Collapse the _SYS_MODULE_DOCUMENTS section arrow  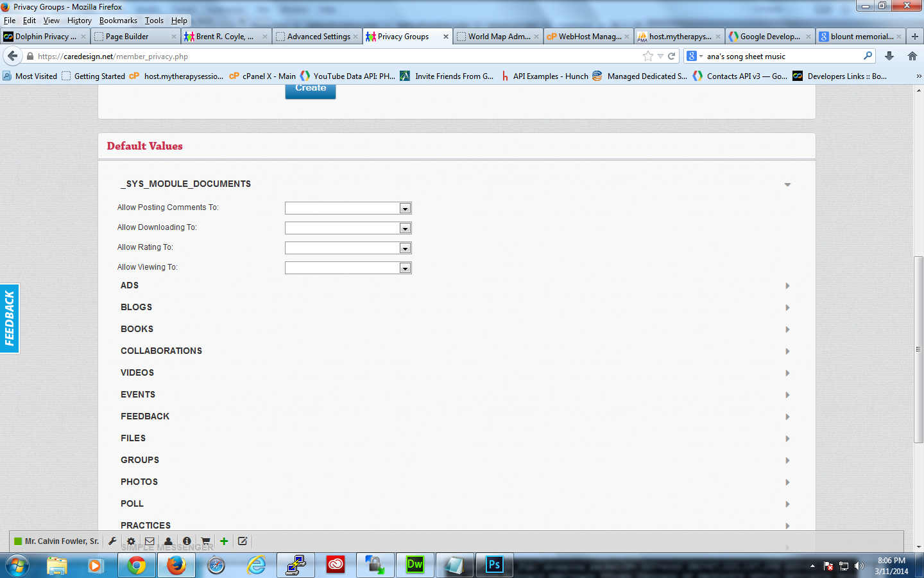[787, 184]
